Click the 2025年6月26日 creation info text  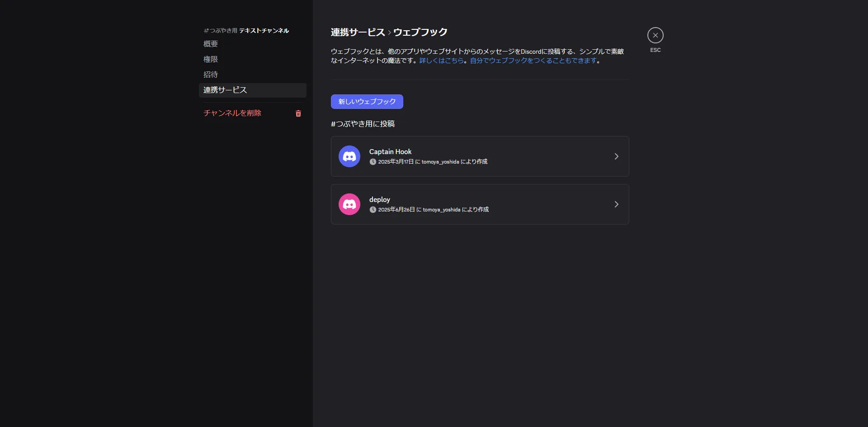434,210
